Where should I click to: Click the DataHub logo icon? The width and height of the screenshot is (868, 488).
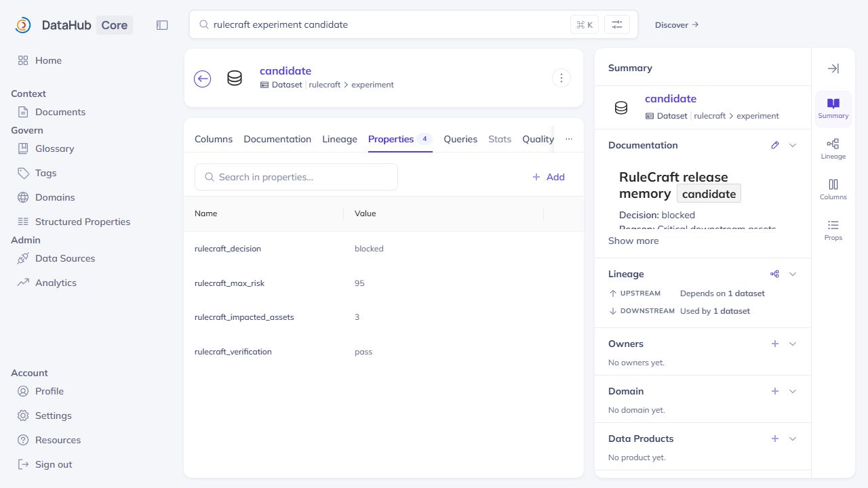(x=23, y=25)
